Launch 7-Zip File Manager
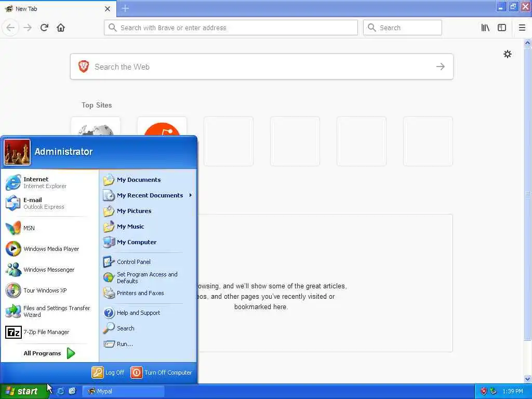 point(50,332)
